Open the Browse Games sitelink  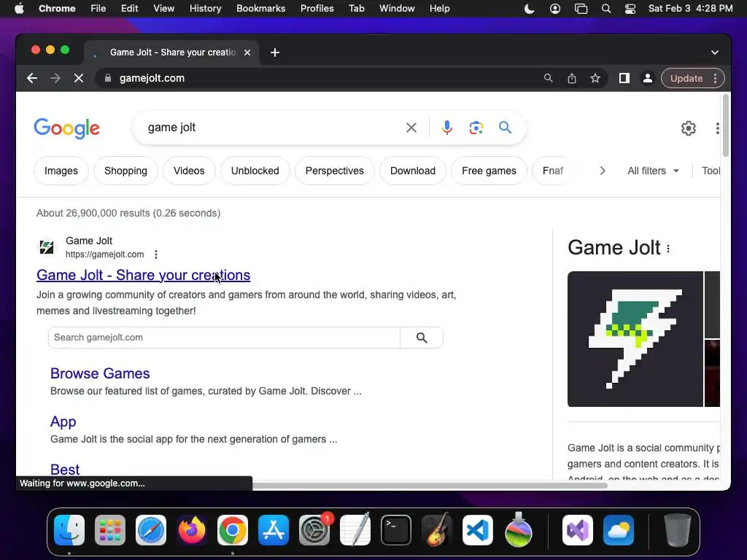pos(100,374)
